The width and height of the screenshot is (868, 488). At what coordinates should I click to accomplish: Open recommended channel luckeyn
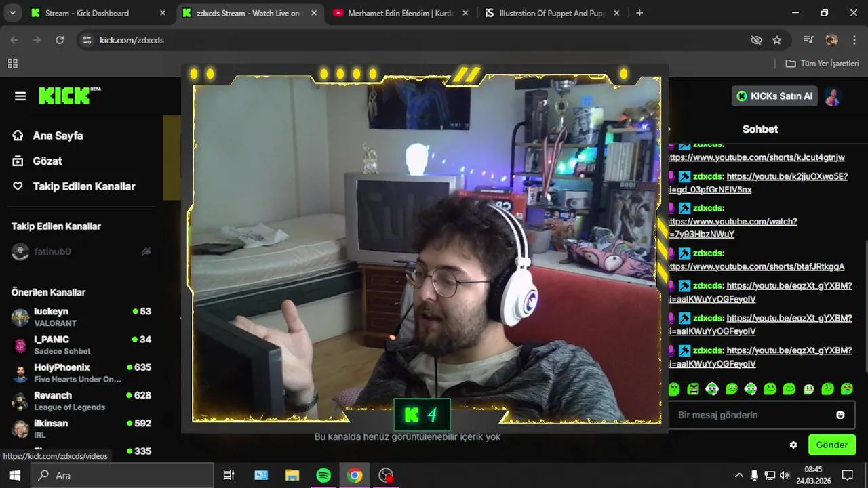81,317
